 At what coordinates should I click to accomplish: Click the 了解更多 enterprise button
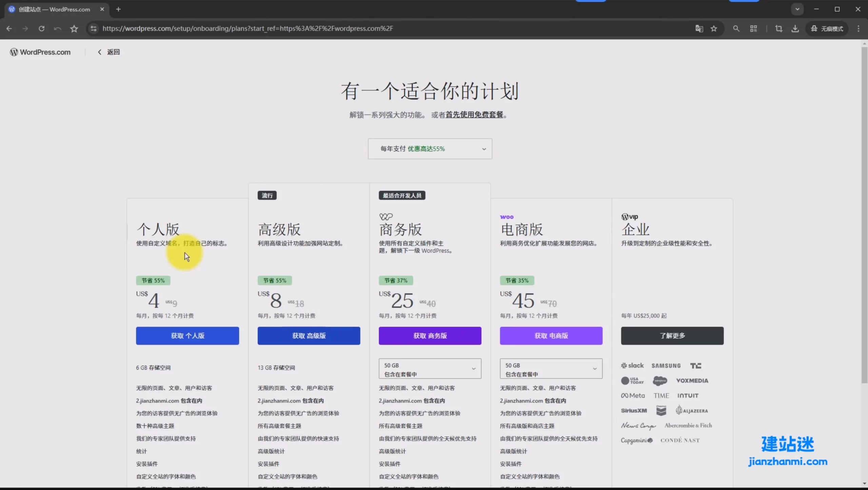(672, 335)
